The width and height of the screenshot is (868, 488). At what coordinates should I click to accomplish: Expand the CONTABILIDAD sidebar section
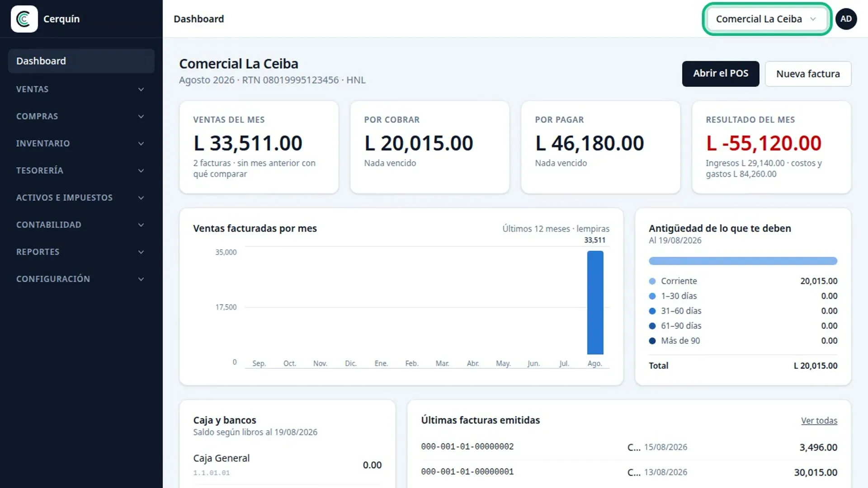click(81, 225)
